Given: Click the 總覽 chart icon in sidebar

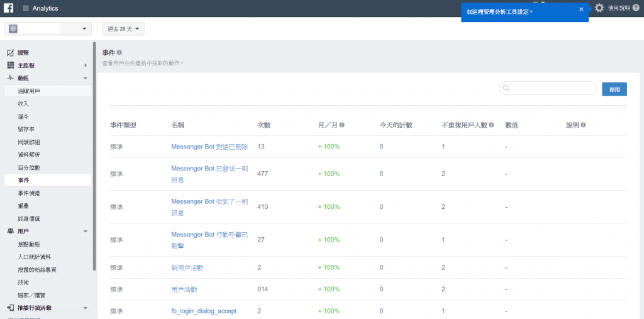Looking at the screenshot, I should (11, 53).
